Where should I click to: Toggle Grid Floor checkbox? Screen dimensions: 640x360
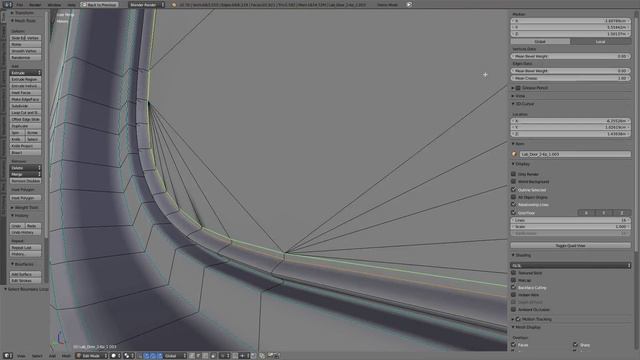tap(513, 213)
